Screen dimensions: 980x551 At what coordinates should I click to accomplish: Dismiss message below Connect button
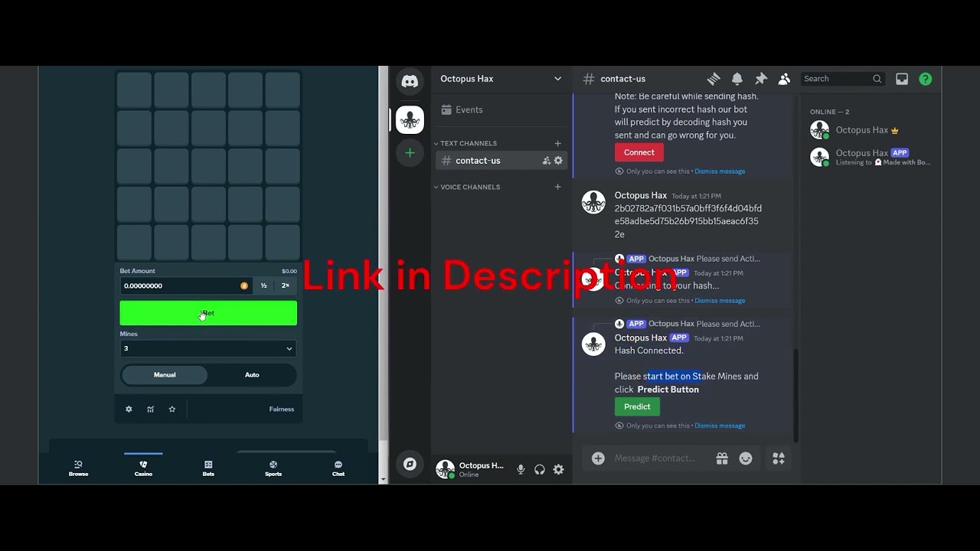point(720,171)
